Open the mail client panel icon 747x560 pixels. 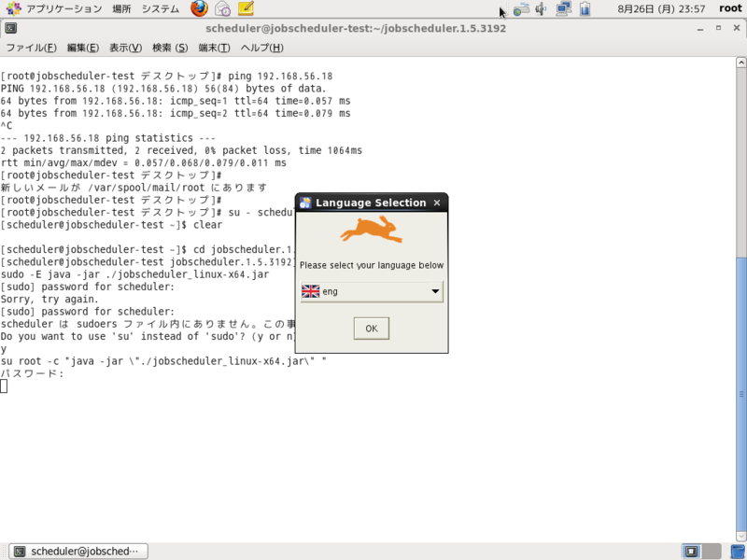click(x=222, y=8)
